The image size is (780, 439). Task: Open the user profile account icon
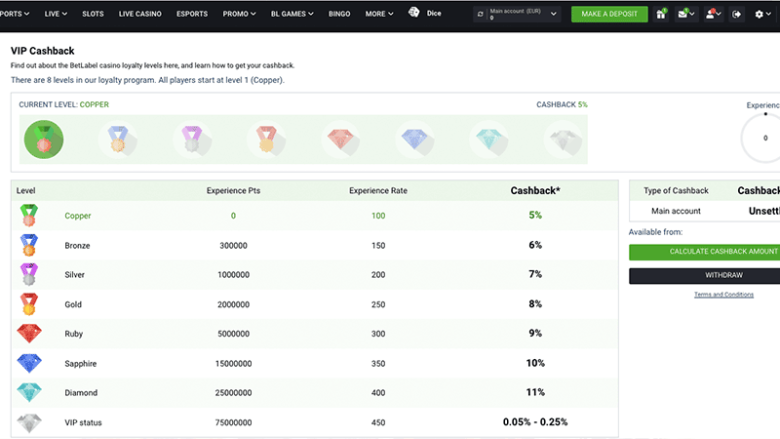(712, 14)
